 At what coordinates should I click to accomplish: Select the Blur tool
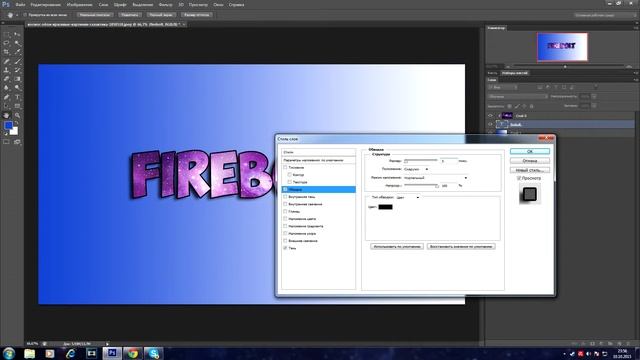tap(6, 88)
